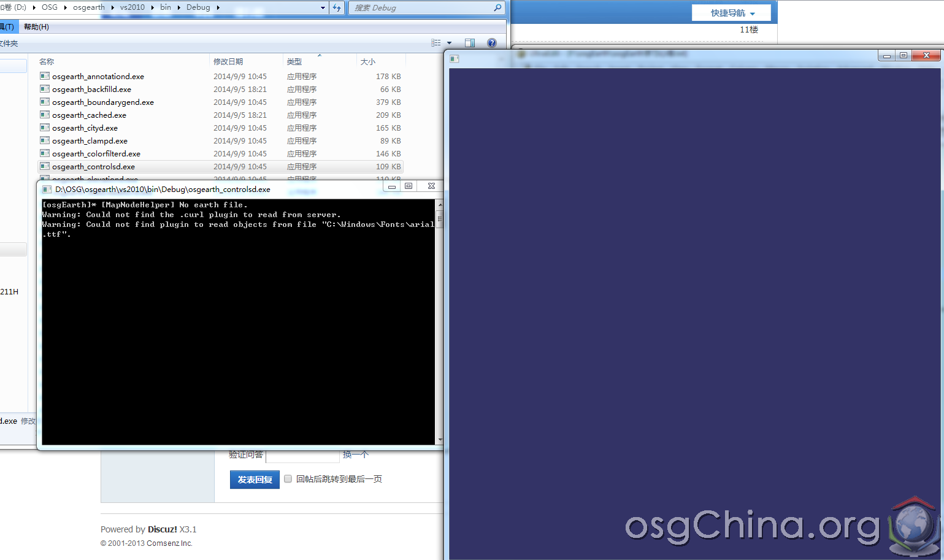
Task: Open the 快捷导航 dropdown on forum page
Action: (731, 13)
